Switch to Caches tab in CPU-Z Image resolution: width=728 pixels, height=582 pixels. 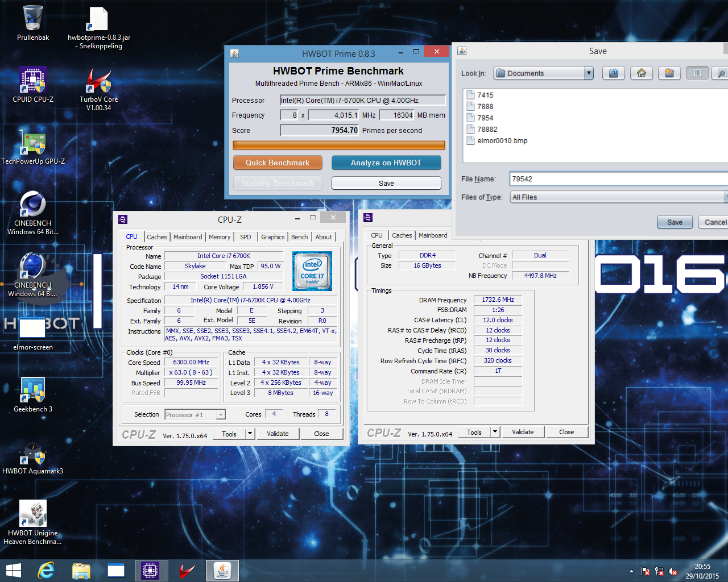click(157, 237)
